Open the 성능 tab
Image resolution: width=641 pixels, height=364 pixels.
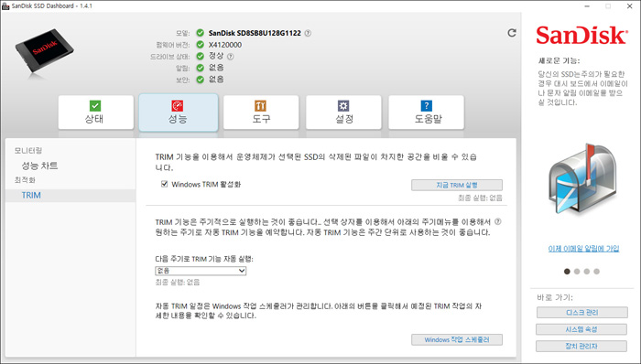[x=179, y=112]
